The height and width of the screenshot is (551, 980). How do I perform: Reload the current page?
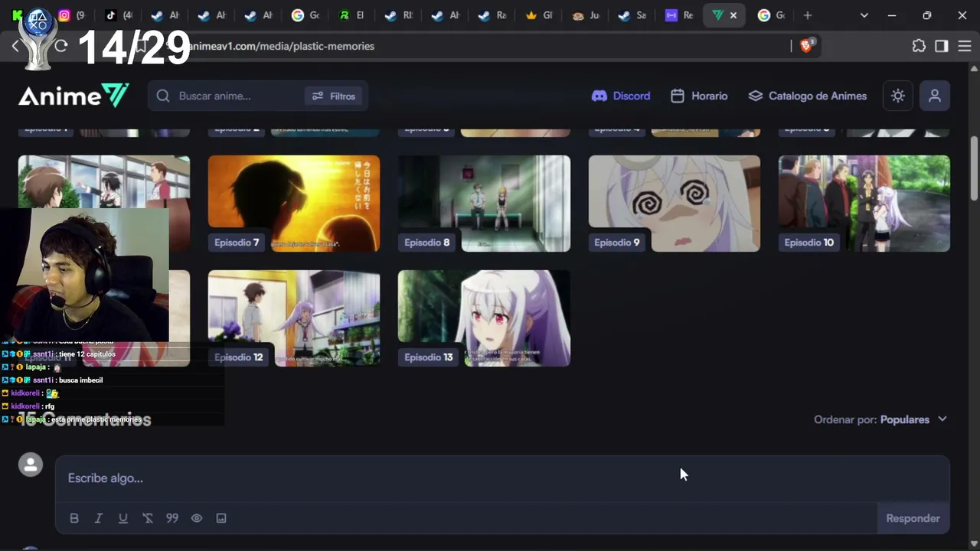(61, 46)
